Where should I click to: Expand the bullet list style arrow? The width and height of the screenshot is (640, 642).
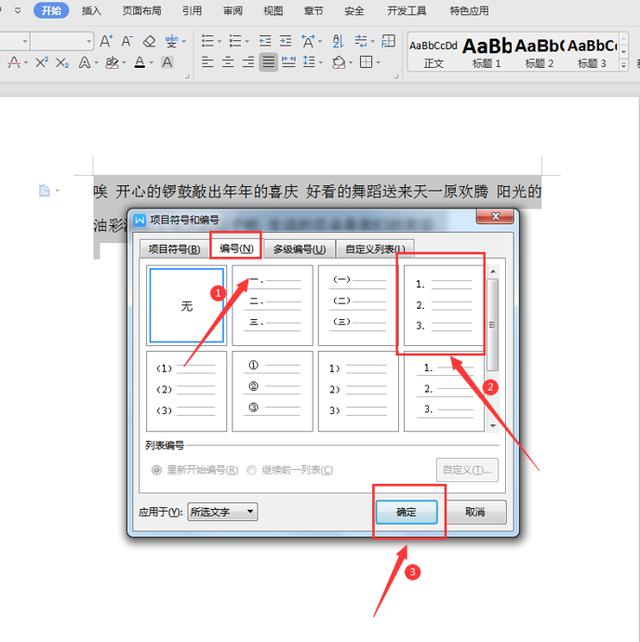click(219, 41)
